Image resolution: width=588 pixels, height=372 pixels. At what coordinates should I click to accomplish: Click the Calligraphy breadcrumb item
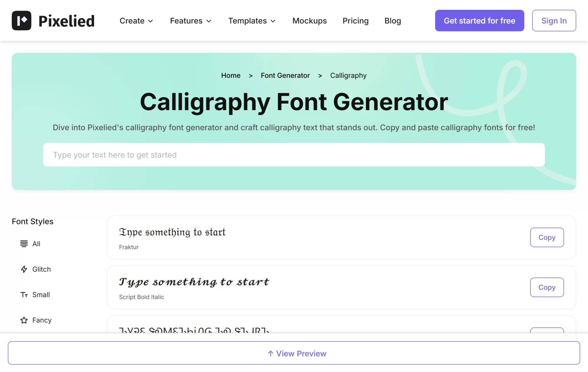click(348, 76)
